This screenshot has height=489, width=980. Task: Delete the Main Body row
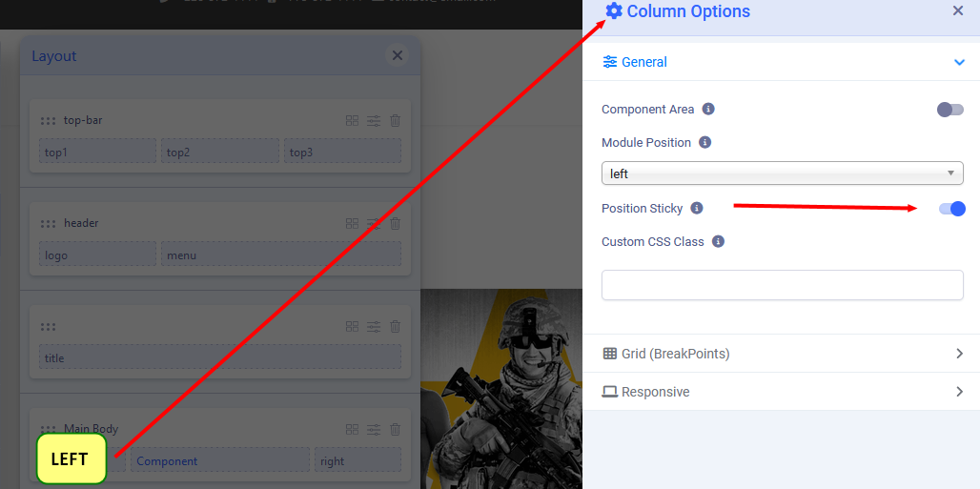tap(395, 430)
